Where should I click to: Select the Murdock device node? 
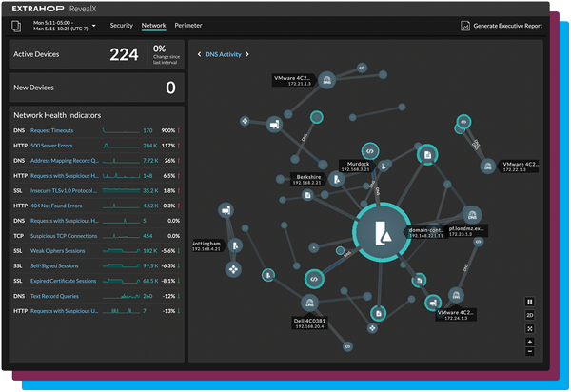[383, 167]
